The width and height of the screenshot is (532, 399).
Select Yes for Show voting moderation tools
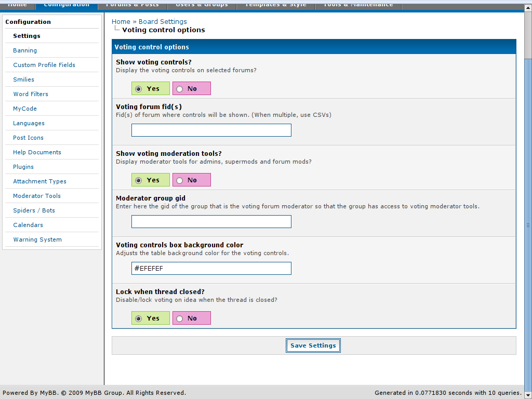click(x=139, y=180)
